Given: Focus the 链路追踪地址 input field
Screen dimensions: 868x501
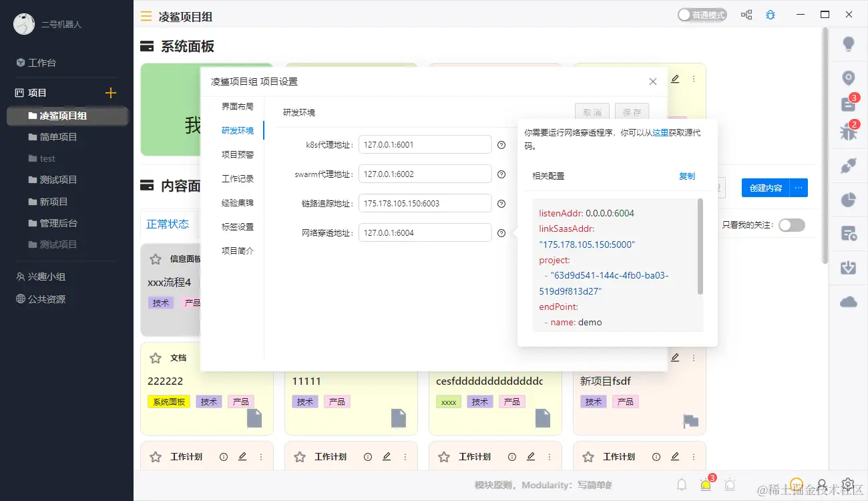Looking at the screenshot, I should (x=425, y=203).
